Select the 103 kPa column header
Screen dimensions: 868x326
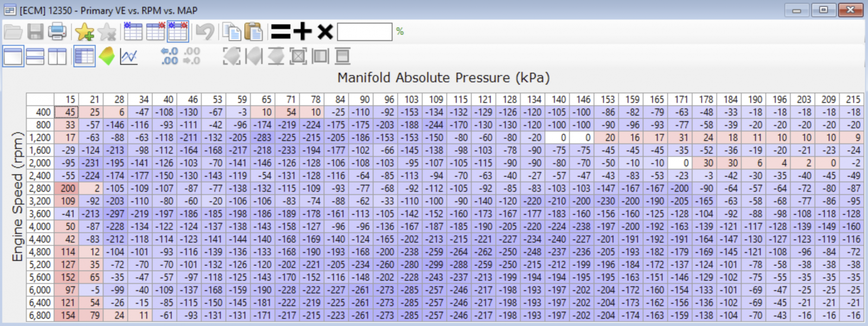pyautogui.click(x=409, y=99)
